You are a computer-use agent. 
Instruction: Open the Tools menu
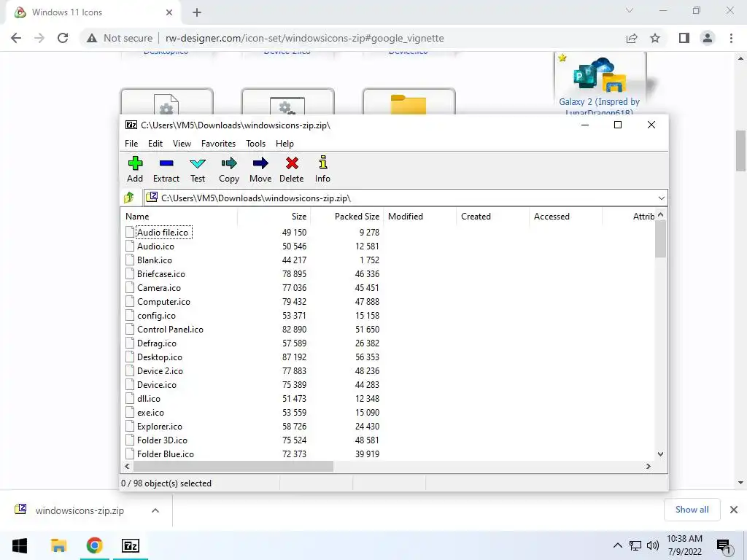(255, 144)
